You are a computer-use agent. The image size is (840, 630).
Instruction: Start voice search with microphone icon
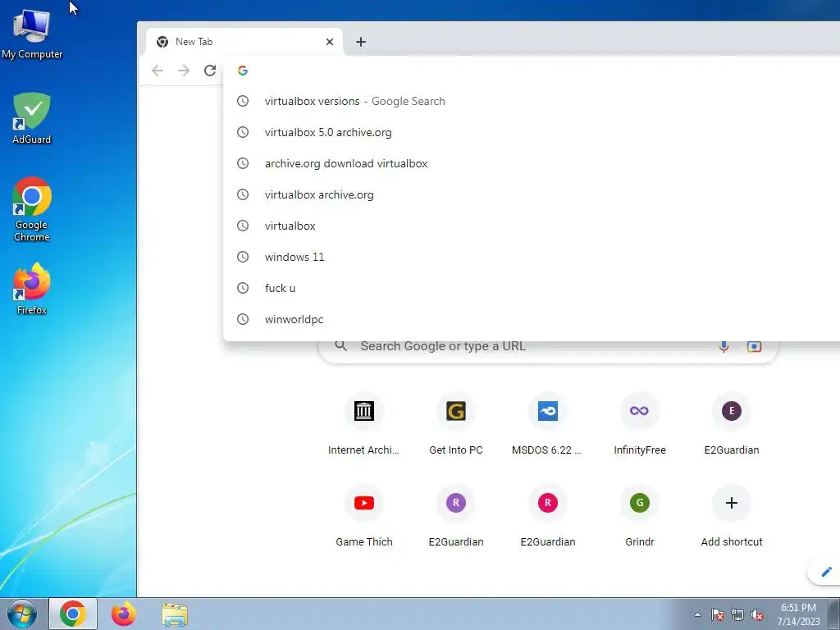tap(724, 347)
